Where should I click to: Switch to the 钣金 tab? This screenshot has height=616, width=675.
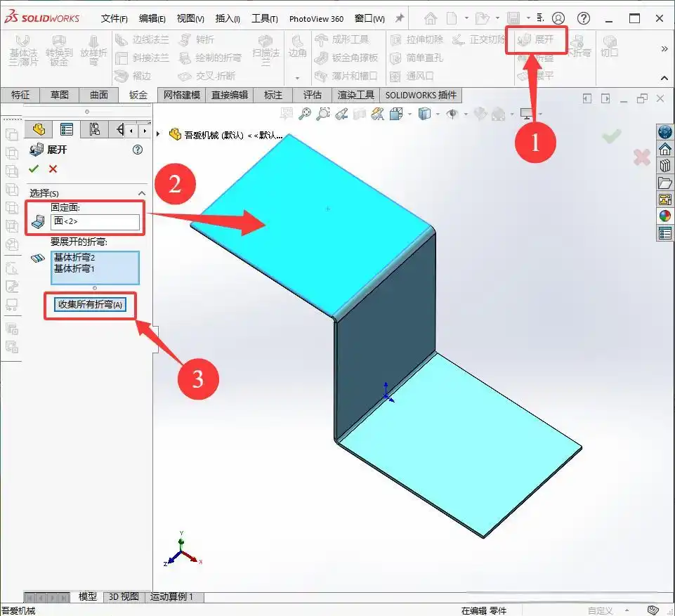tap(138, 95)
